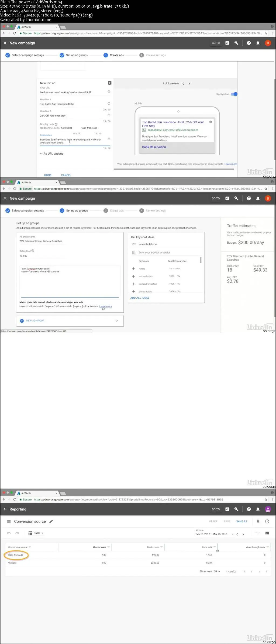Click into the Headline 1 field Top Rated San Francisco Hotel
Image resolution: width=276 pixels, height=644 pixels.
tap(73, 104)
